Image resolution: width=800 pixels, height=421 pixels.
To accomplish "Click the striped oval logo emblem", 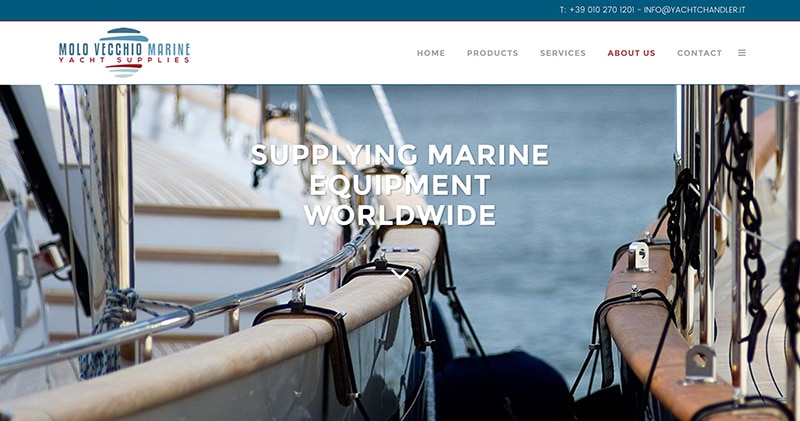I will [124, 53].
